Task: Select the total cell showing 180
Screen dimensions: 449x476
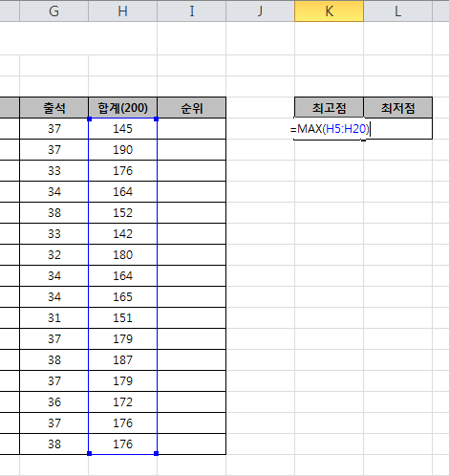Action: [122, 255]
